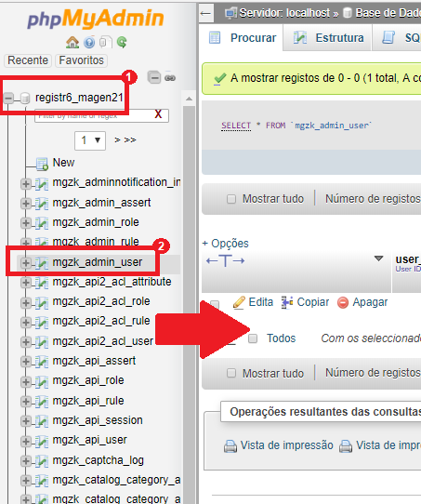Open the Recente tab
This screenshot has width=421, height=504.
(x=28, y=60)
